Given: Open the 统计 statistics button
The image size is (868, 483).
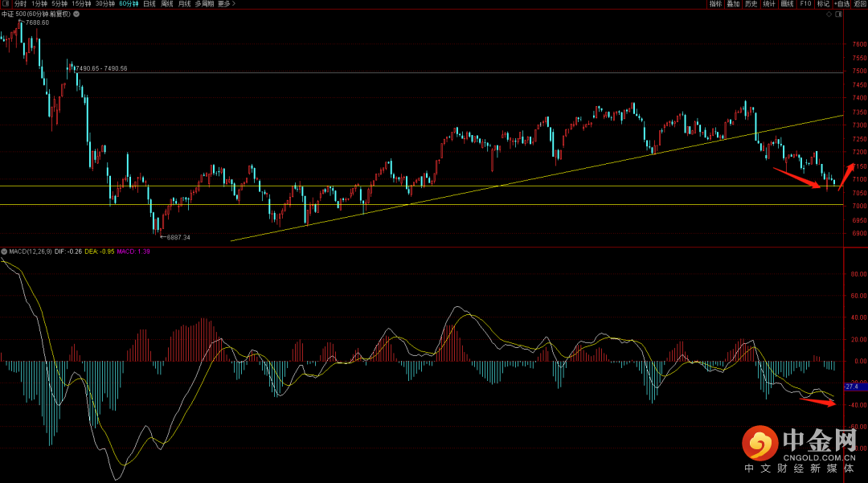Looking at the screenshot, I should [769, 4].
